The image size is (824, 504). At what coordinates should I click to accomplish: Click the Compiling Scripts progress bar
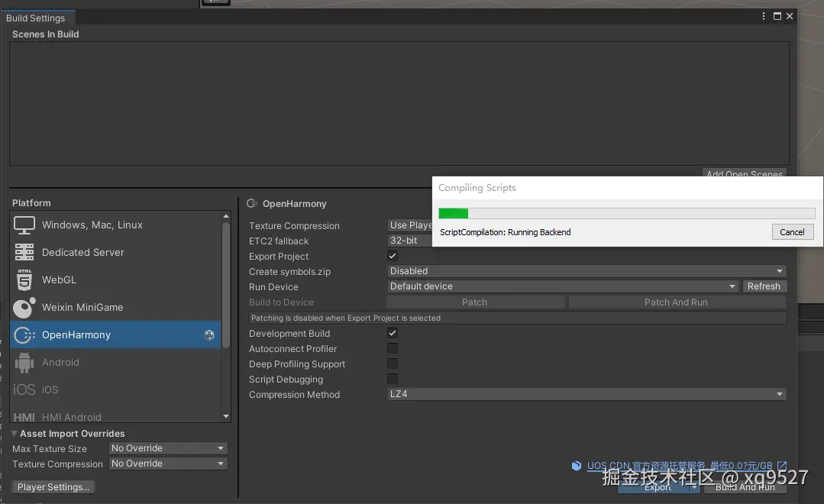(x=627, y=213)
